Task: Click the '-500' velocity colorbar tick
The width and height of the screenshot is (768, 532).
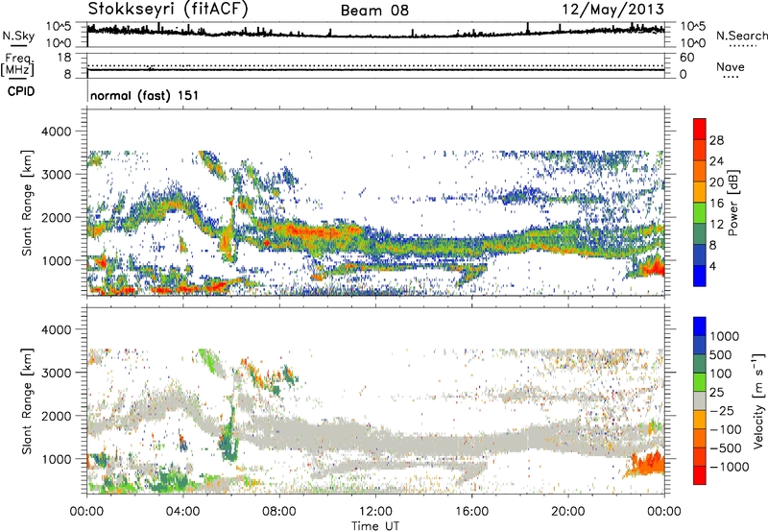Action: click(x=726, y=448)
